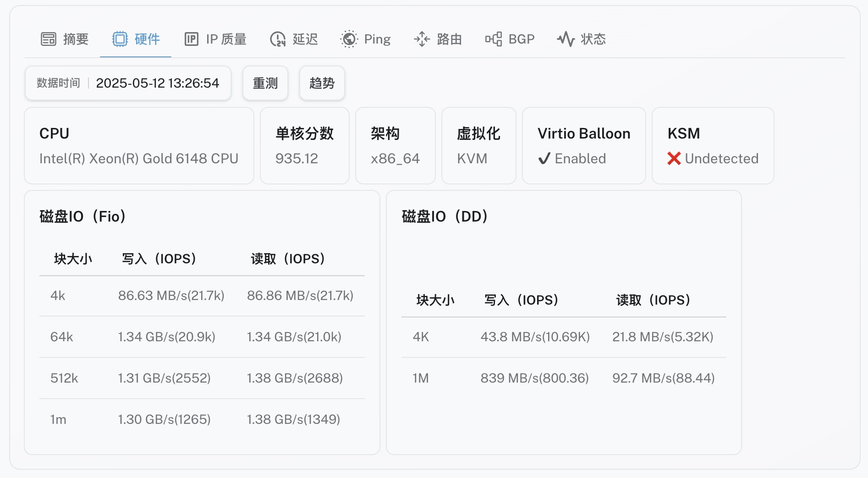Click the Virtio Balloon Enabled checkmark
Viewport: 868px width, 478px height.
click(544, 159)
